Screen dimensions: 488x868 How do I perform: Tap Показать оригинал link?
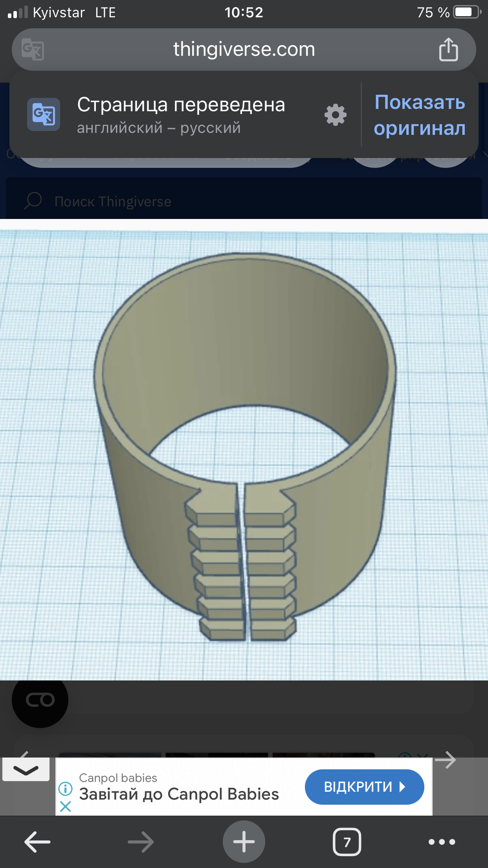tap(420, 115)
